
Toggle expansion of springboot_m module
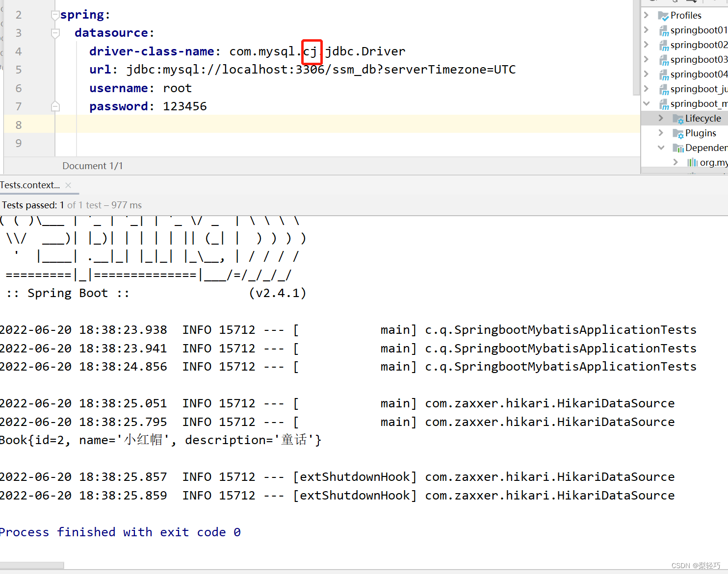647,103
